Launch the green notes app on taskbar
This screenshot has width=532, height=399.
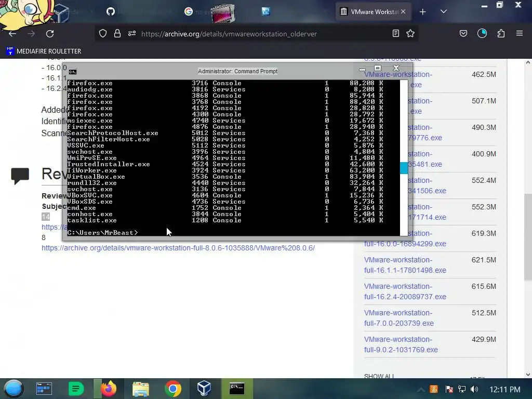pos(76,389)
